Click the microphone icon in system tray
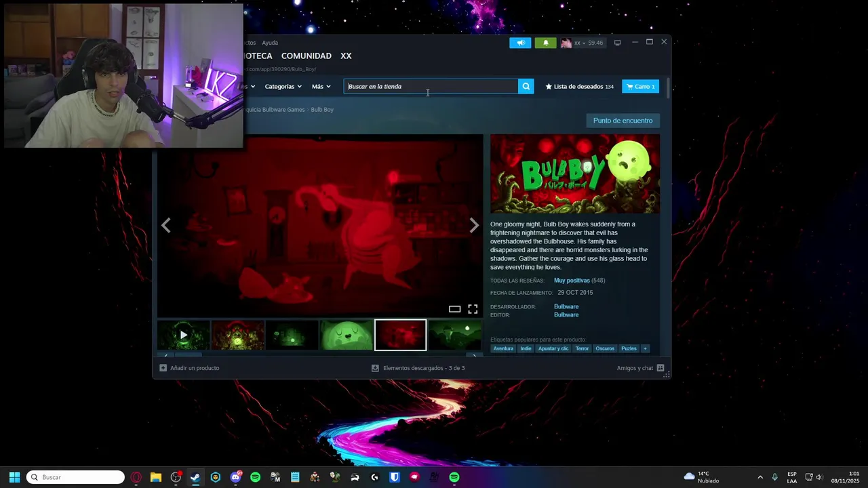The image size is (868, 488). 774,477
